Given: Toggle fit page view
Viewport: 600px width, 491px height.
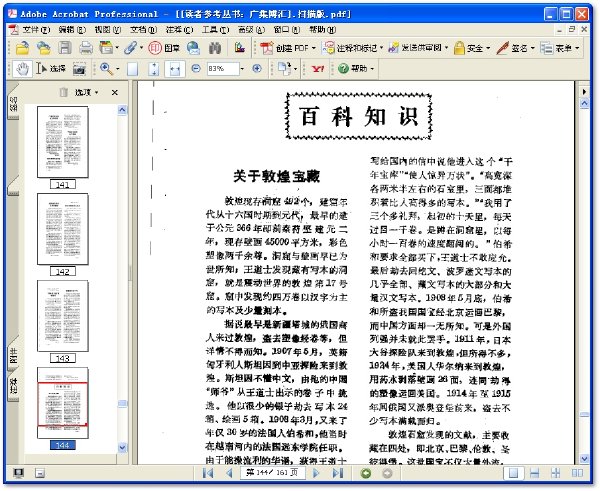Looking at the screenshot, I should point(154,69).
